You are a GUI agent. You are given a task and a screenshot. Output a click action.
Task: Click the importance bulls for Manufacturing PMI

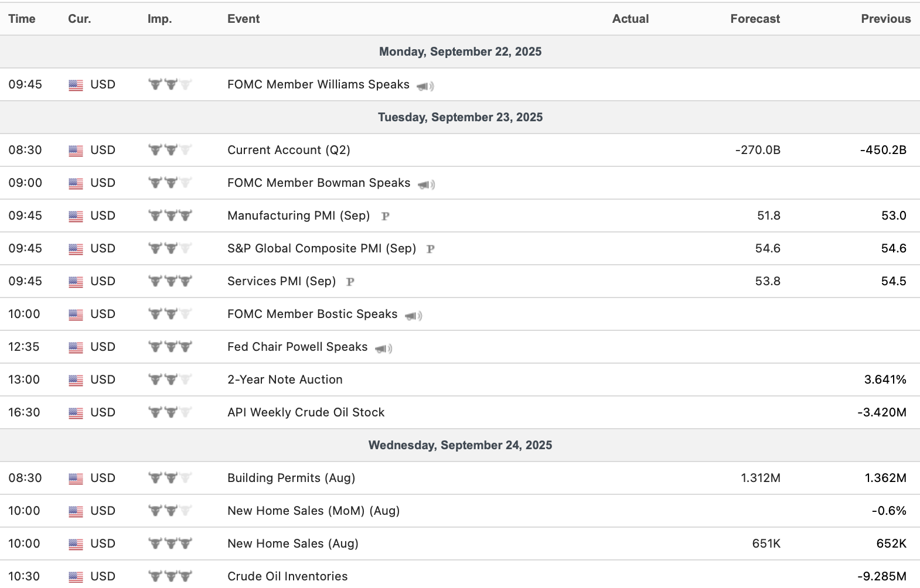[170, 216]
